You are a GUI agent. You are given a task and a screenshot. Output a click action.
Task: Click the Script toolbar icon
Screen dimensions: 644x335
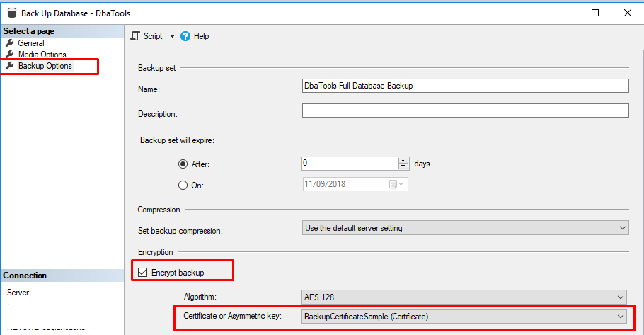tap(136, 36)
